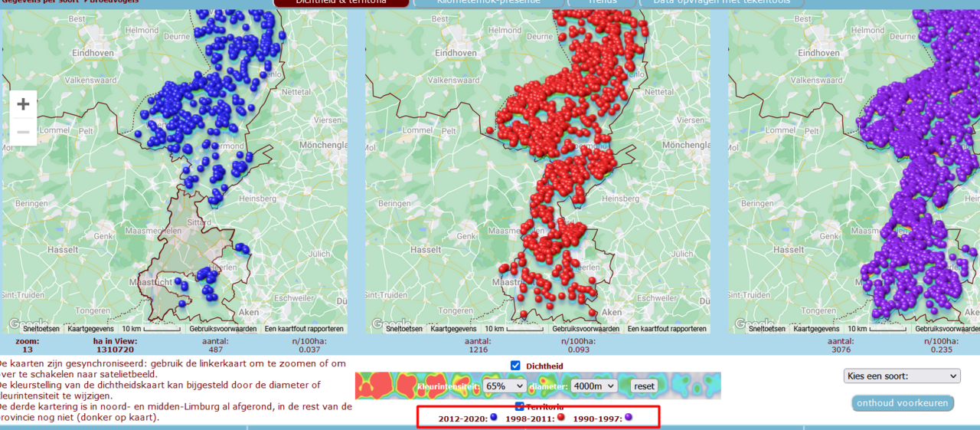
Task: Zoom out with the map minus button
Action: pyautogui.click(x=23, y=132)
